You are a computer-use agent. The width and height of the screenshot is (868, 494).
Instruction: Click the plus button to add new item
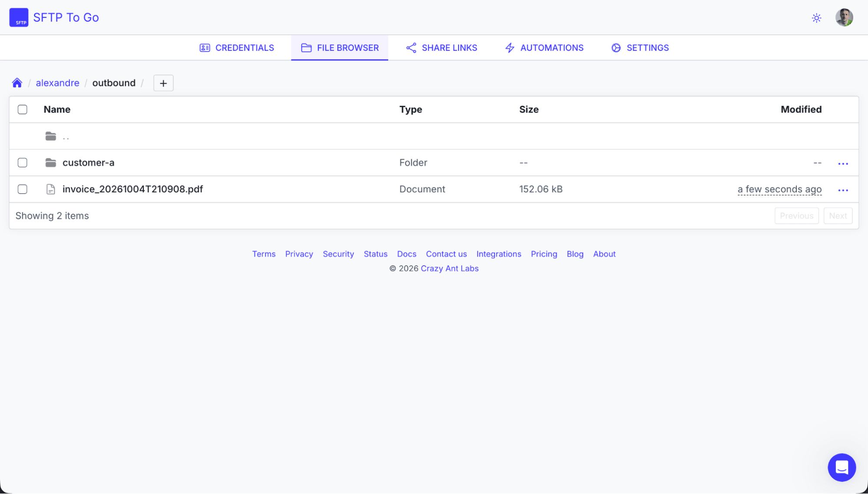pos(163,83)
